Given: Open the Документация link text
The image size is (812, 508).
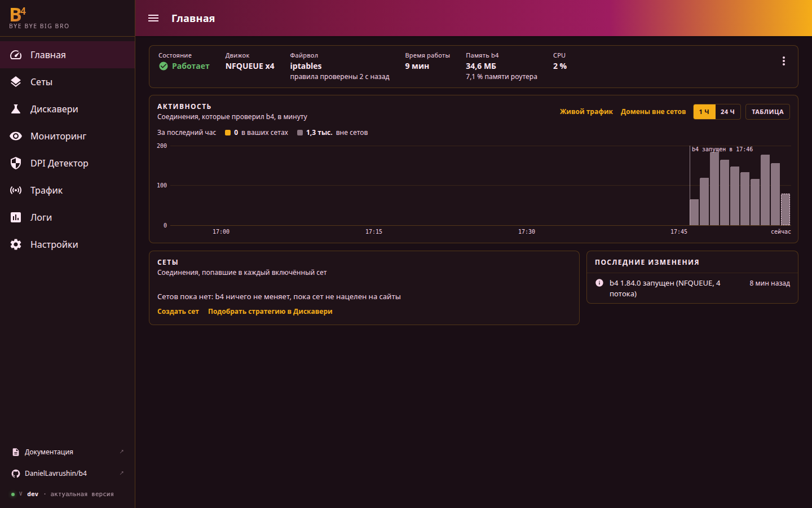Looking at the screenshot, I should point(49,452).
